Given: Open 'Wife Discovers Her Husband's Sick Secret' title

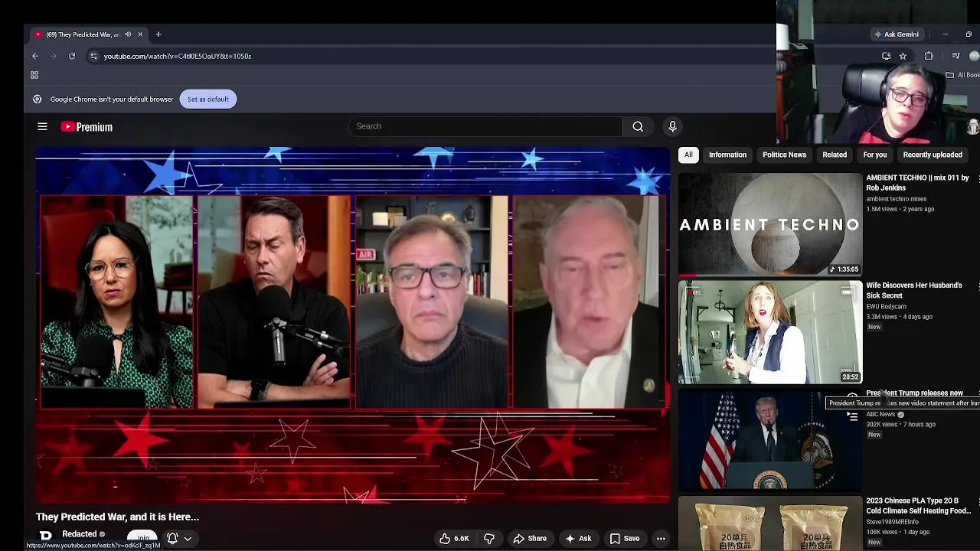Looking at the screenshot, I should (x=914, y=290).
